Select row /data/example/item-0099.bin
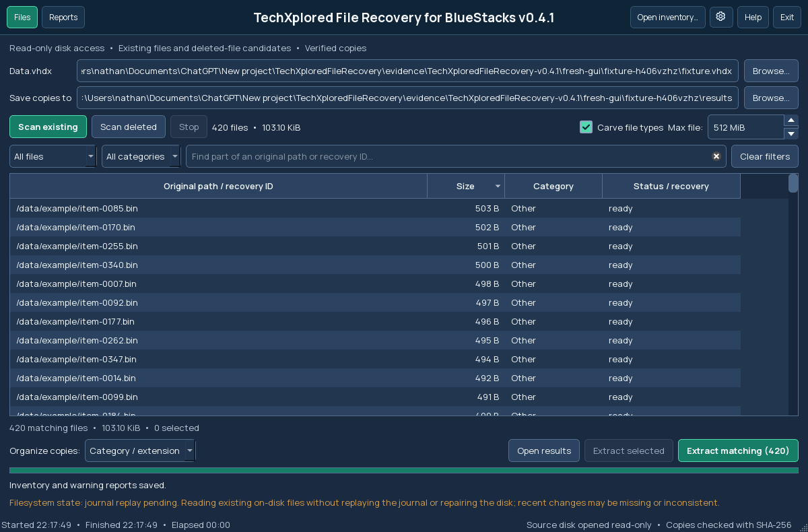Image resolution: width=808 pixels, height=532 pixels. (x=375, y=397)
